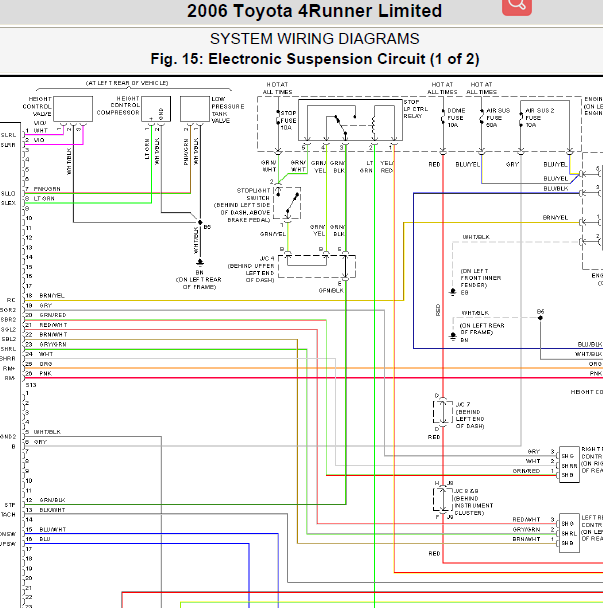Click the 'TACH' terminal label
The image size is (603, 608).
tap(8, 515)
